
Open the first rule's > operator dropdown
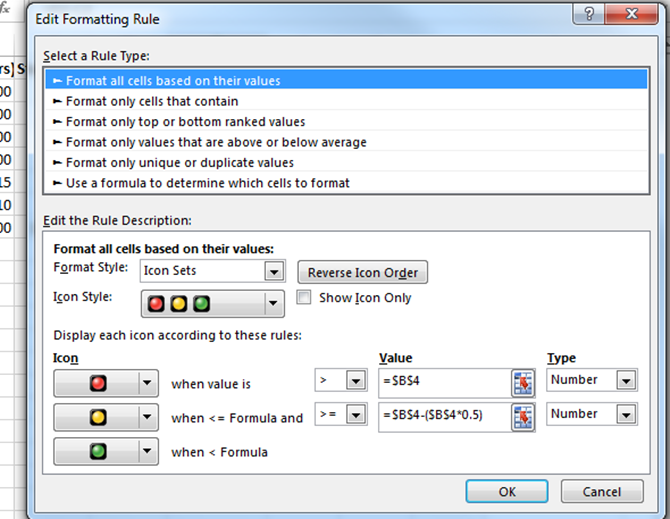354,381
